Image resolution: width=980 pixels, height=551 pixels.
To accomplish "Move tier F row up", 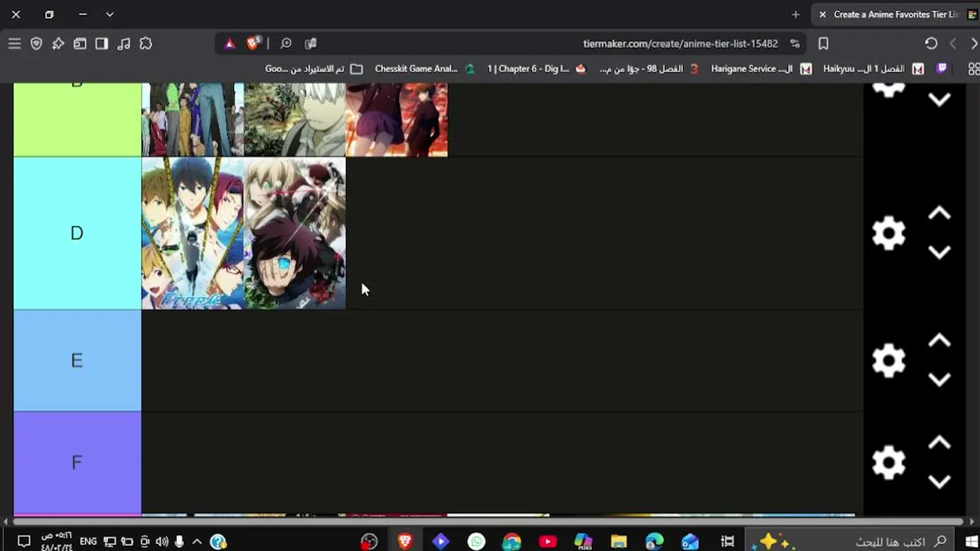I will [x=939, y=444].
